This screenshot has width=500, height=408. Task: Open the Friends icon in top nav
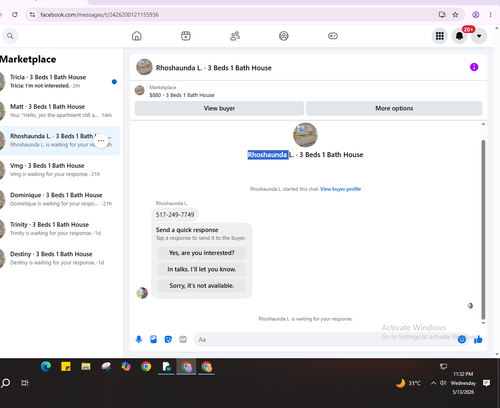[x=235, y=36]
